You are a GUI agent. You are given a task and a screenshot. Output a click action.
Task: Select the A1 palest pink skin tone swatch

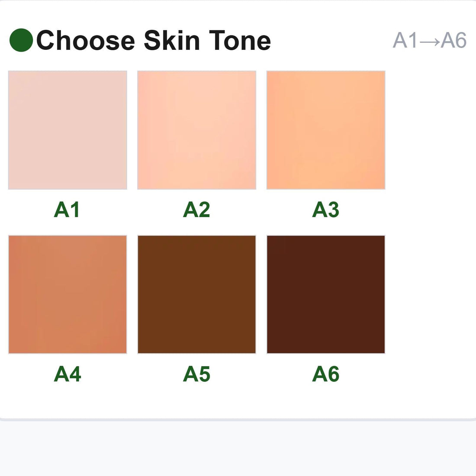[x=68, y=130]
